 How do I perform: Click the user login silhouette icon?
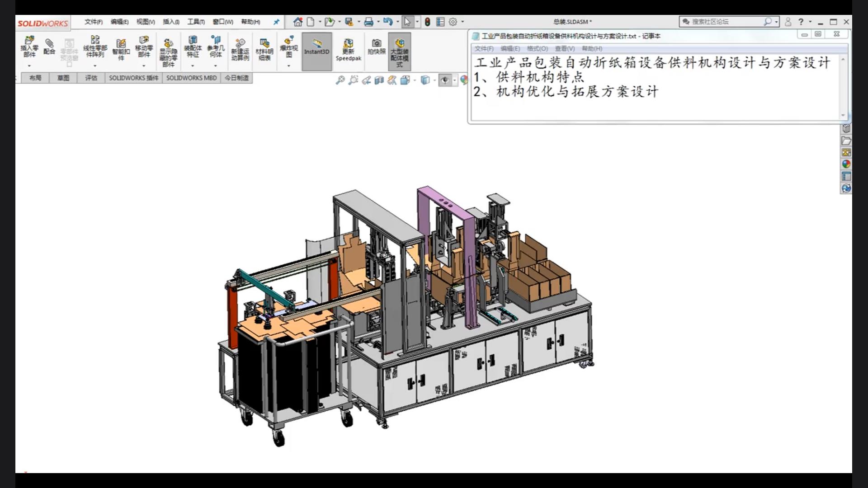pos(788,22)
